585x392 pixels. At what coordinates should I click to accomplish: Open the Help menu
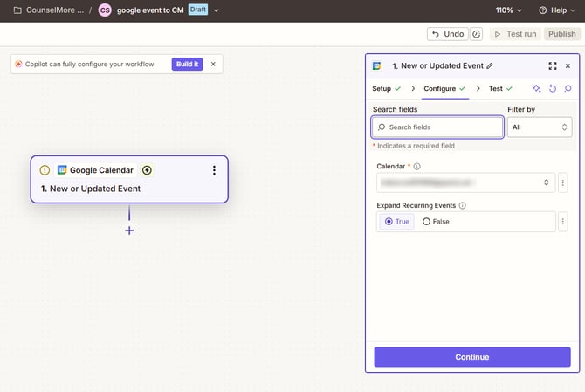pyautogui.click(x=557, y=10)
